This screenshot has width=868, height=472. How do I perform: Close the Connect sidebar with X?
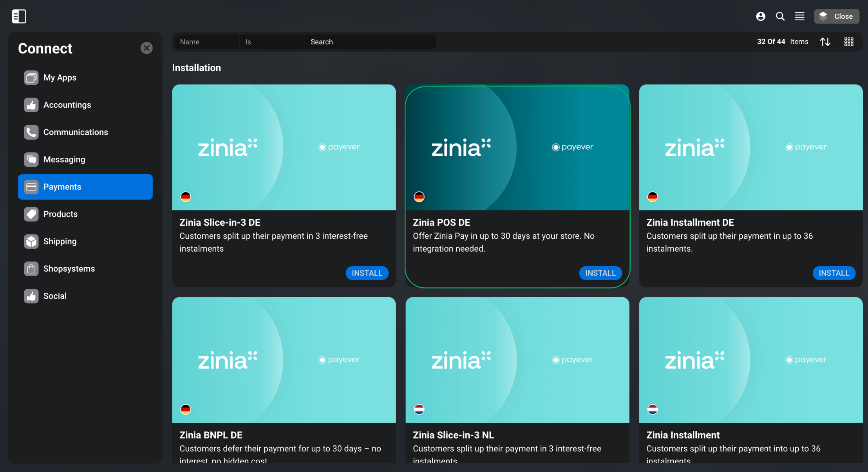[x=146, y=48]
